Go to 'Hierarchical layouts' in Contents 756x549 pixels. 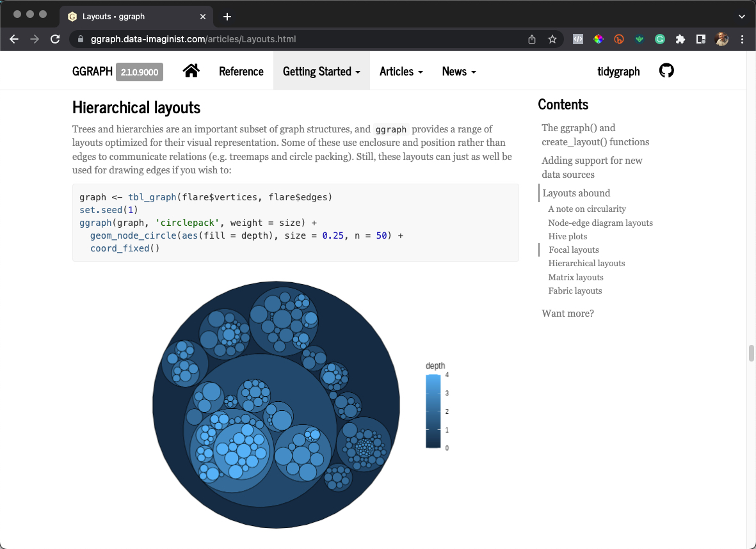tap(586, 263)
